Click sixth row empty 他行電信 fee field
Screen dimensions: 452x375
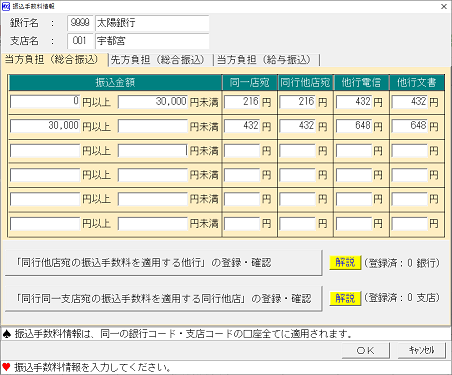[354, 224]
